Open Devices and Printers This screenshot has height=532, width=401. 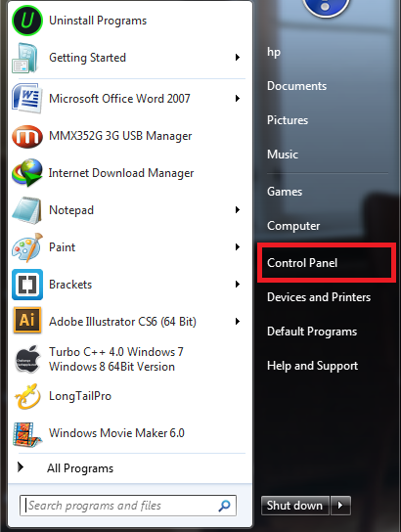(x=319, y=297)
